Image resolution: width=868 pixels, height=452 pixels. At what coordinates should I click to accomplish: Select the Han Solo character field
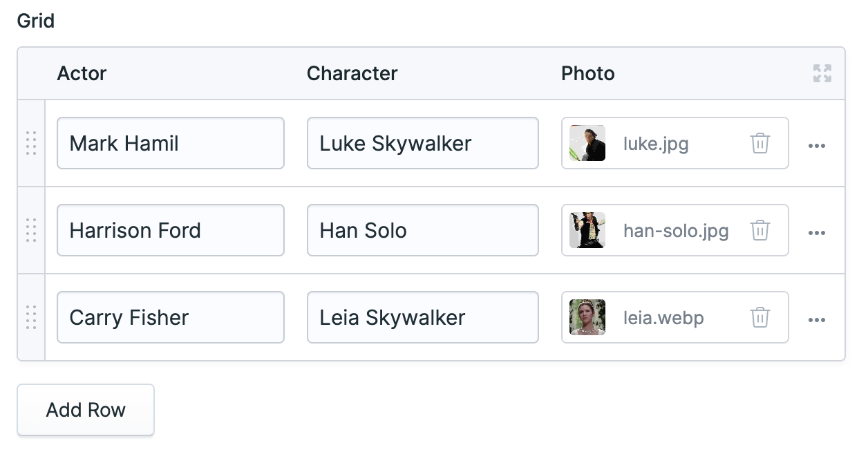pos(422,230)
